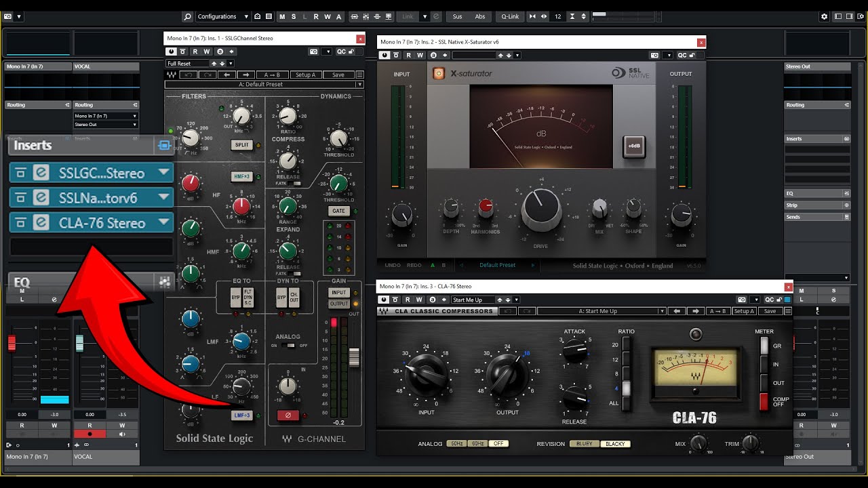The width and height of the screenshot is (868, 488).
Task: Open the EQ section in the right panel
Action: pos(817,193)
